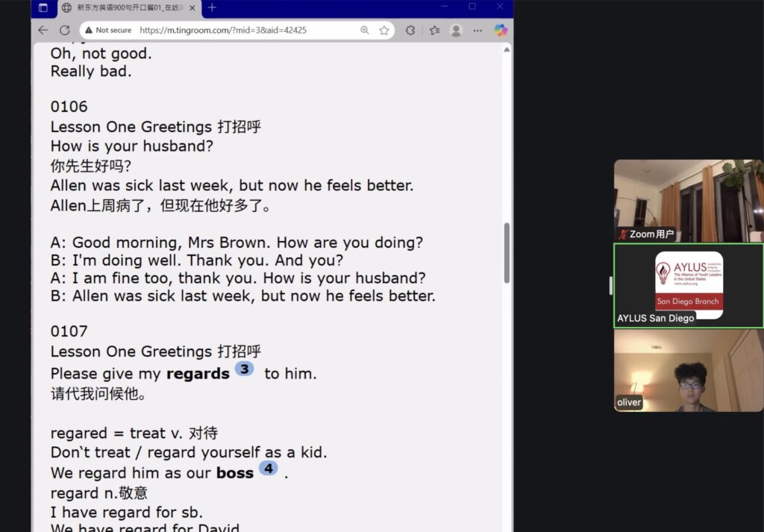764x532 pixels.
Task: Click the Not secure site info badge
Action: [x=108, y=31]
